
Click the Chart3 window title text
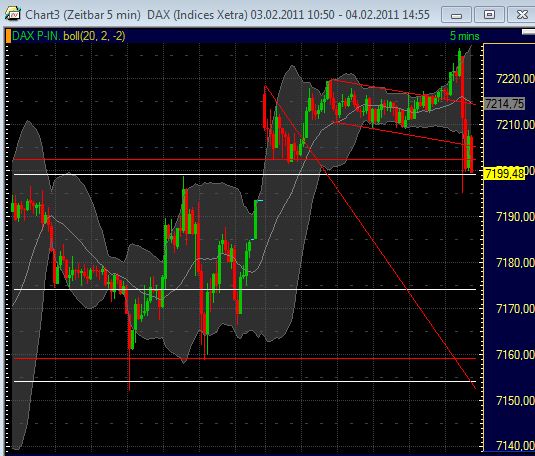pyautogui.click(x=227, y=15)
